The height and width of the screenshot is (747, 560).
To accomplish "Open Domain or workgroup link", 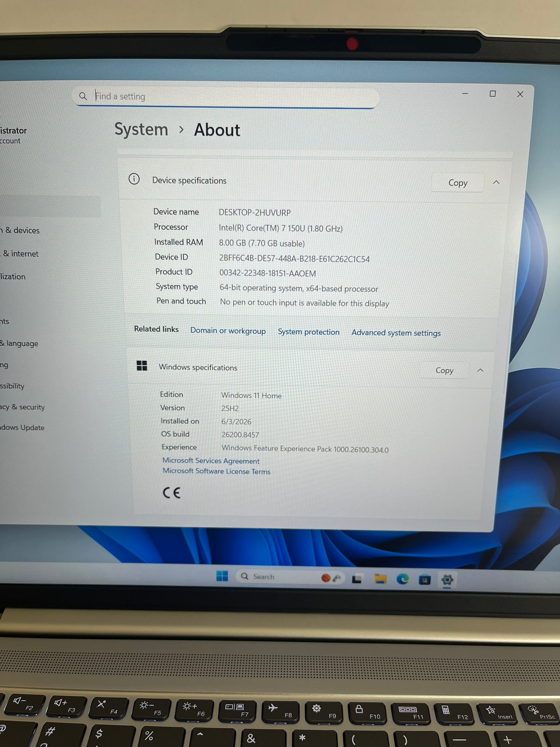I will click(x=228, y=331).
